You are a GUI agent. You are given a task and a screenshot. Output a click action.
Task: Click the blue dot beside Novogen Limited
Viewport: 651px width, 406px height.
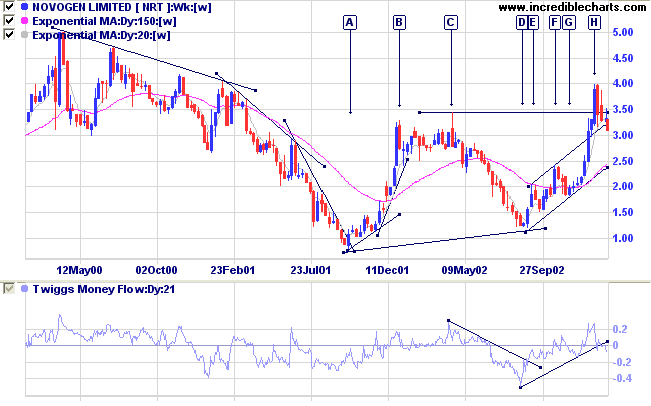point(24,7)
